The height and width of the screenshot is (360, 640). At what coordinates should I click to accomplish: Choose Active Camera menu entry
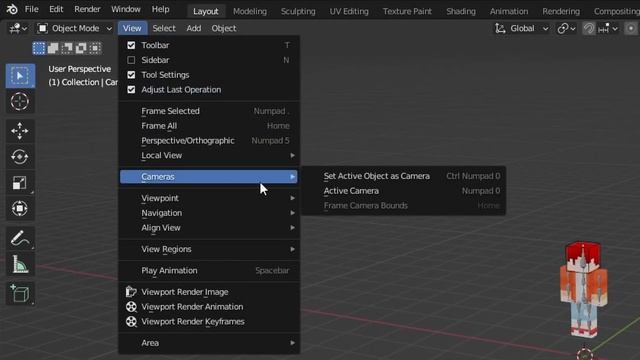[403, 191]
